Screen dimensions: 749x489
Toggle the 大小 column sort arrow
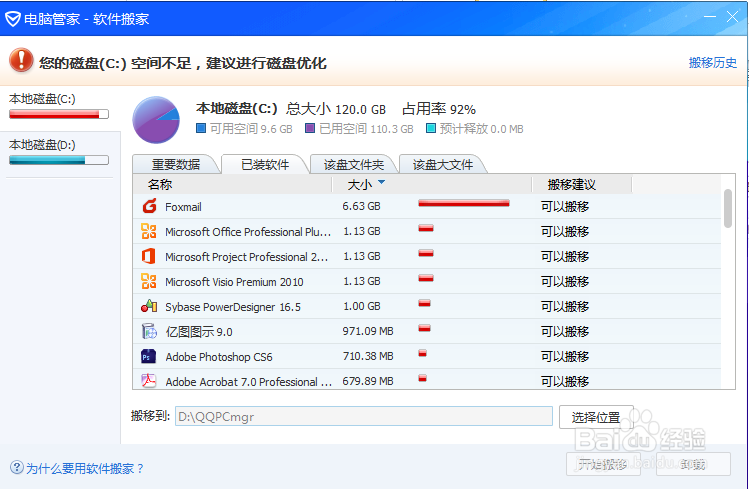[x=382, y=182]
